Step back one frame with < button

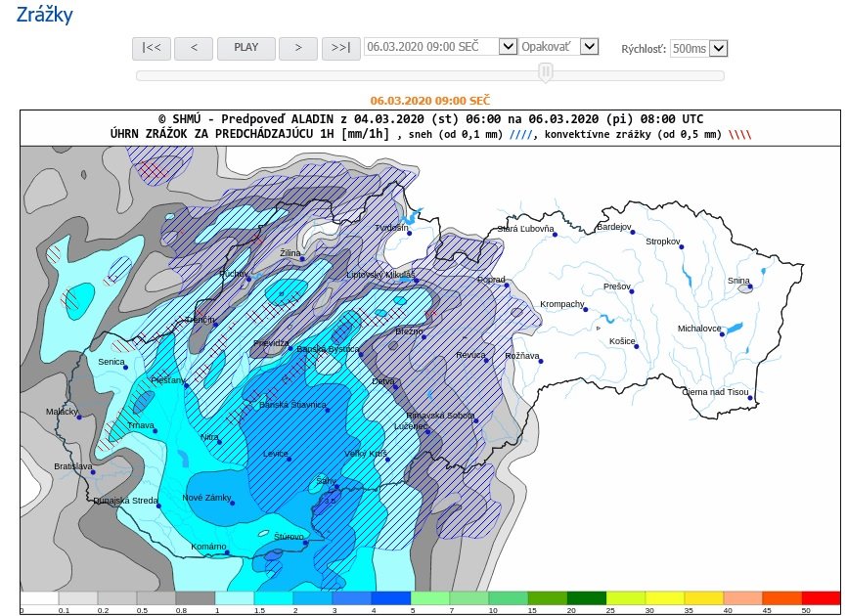[195, 47]
